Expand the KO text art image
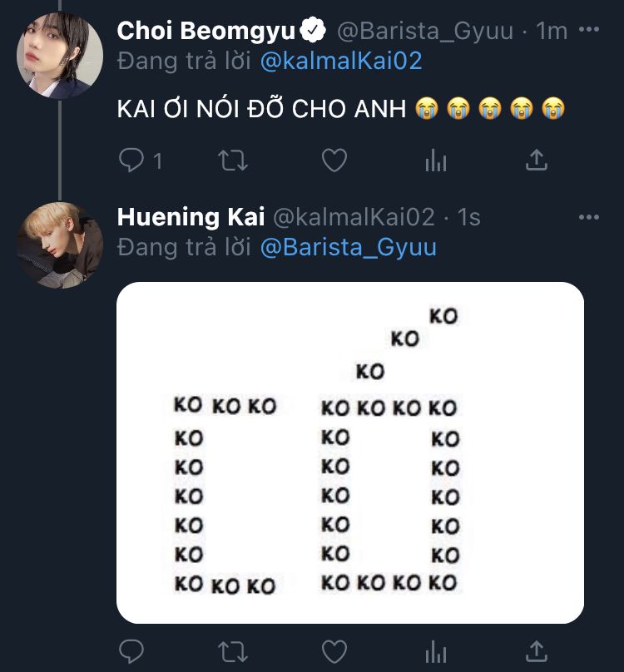624x672 pixels. tap(350, 452)
